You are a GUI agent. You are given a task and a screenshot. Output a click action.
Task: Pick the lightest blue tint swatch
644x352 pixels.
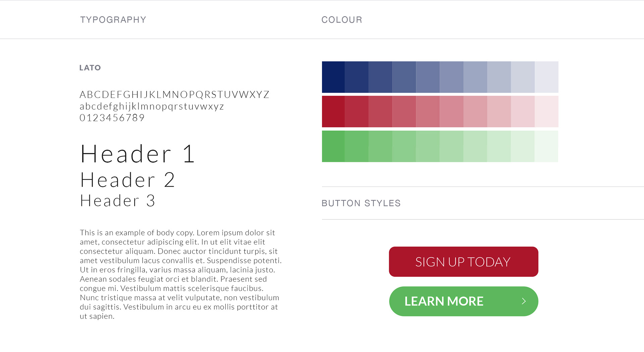[x=546, y=77]
